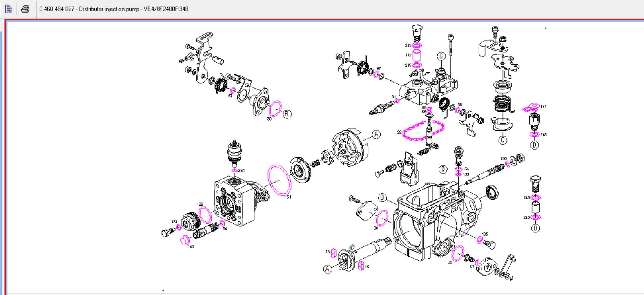Select the pink seal ring labeled 241

pyautogui.click(x=234, y=170)
